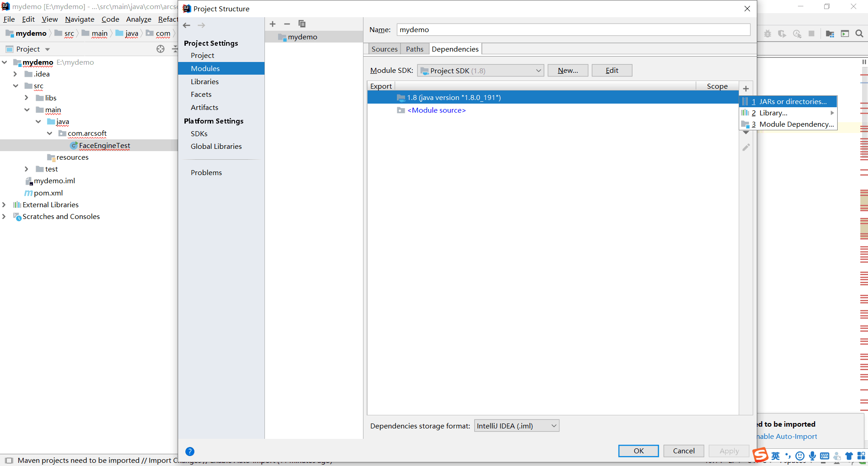Click the Search Everywhere magnifier icon
This screenshot has height=466, width=868.
coord(859,34)
